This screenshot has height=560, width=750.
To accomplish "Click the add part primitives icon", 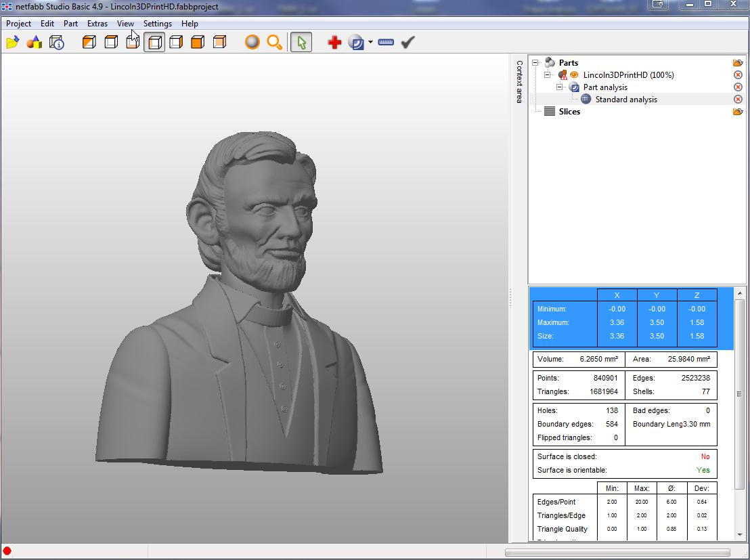I will [34, 43].
